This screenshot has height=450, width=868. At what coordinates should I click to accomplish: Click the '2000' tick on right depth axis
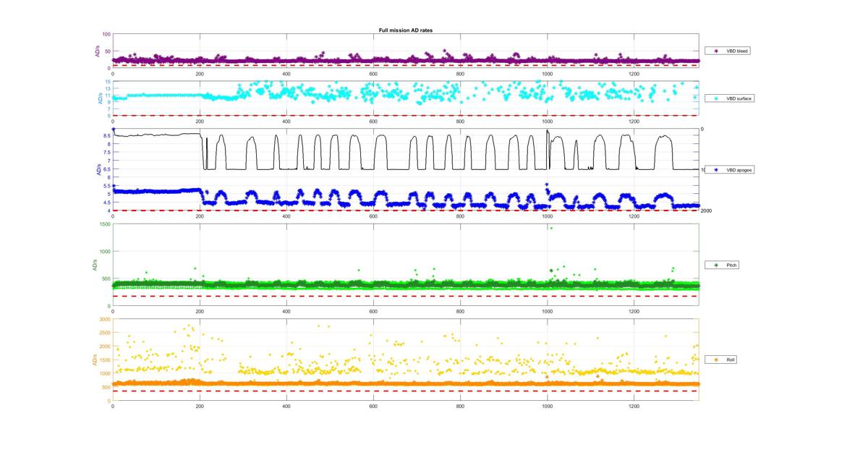pos(707,211)
